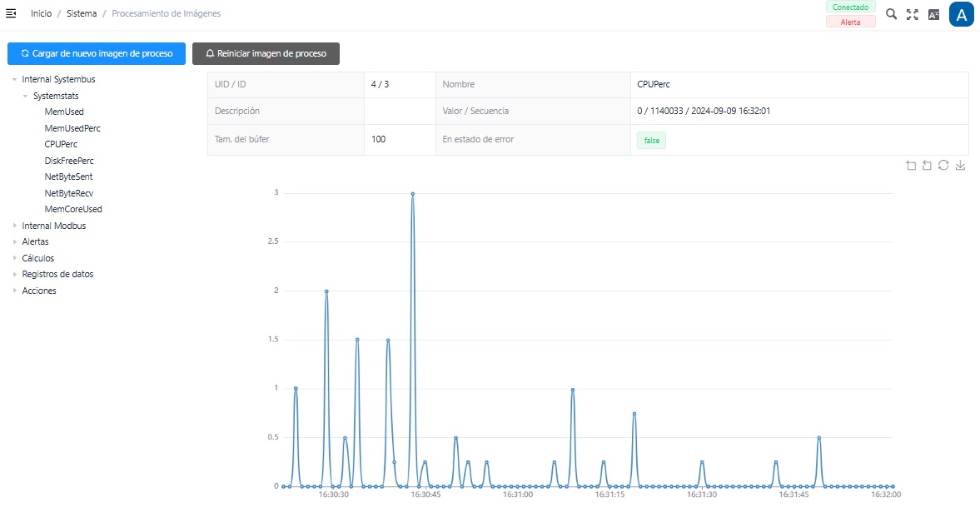Expand the Alertas tree node
This screenshot has height=507, width=980.
coord(14,242)
